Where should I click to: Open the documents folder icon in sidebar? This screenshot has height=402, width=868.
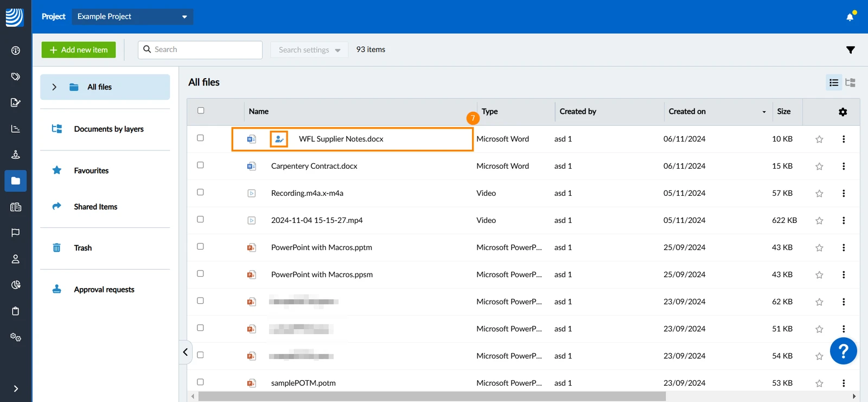[x=16, y=181]
